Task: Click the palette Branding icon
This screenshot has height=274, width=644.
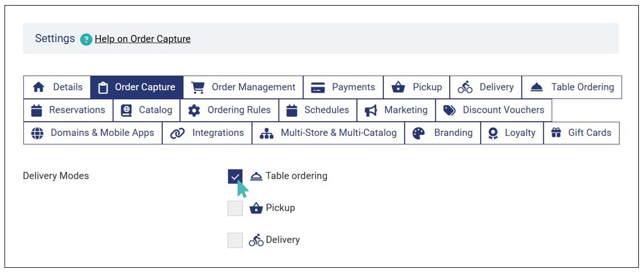Action: click(419, 133)
